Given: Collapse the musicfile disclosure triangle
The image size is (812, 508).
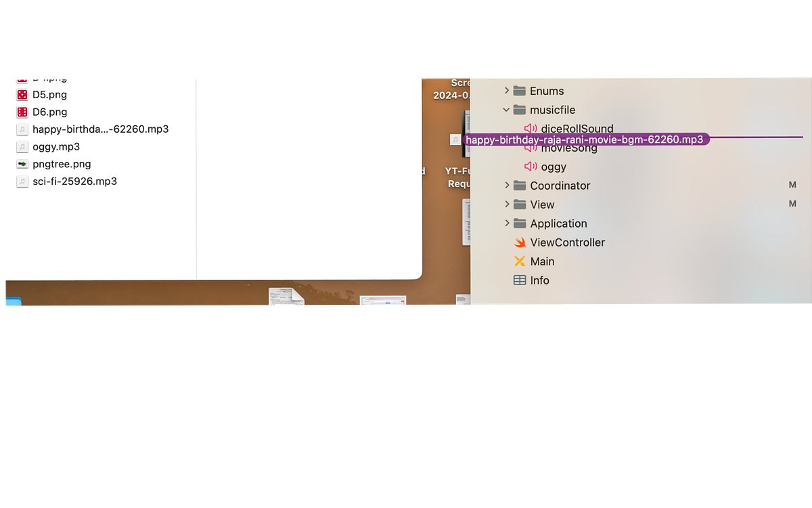Looking at the screenshot, I should pyautogui.click(x=507, y=109).
